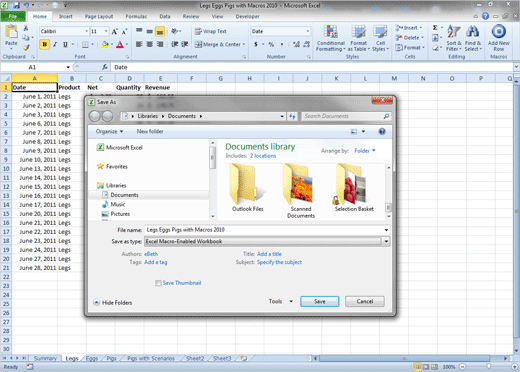The image size is (520, 372).
Task: Select Center text alignment
Action: [150, 44]
